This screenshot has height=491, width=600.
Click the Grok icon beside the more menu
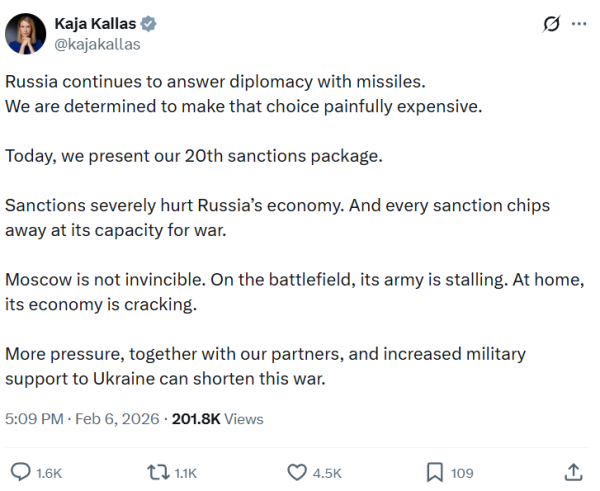click(549, 23)
